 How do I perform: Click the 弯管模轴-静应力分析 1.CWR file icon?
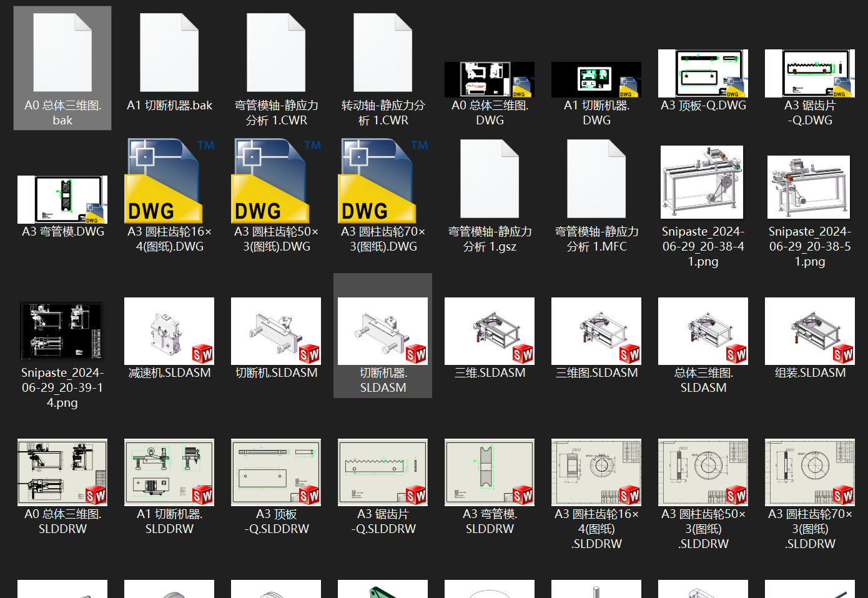276,52
